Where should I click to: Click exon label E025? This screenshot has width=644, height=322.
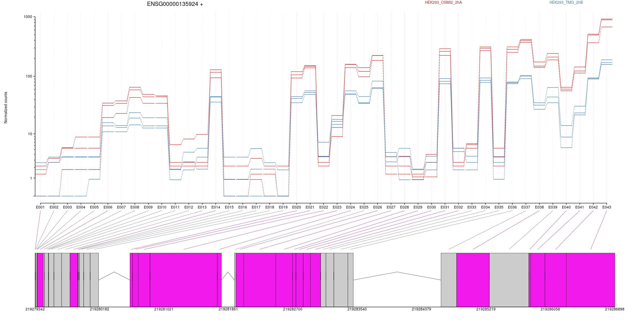[x=364, y=207]
